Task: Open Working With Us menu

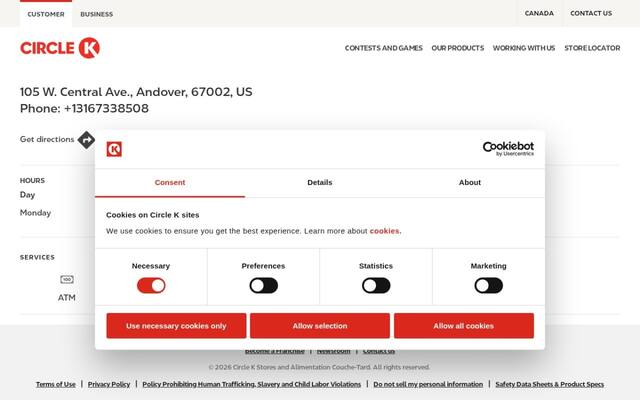Action: pos(524,48)
